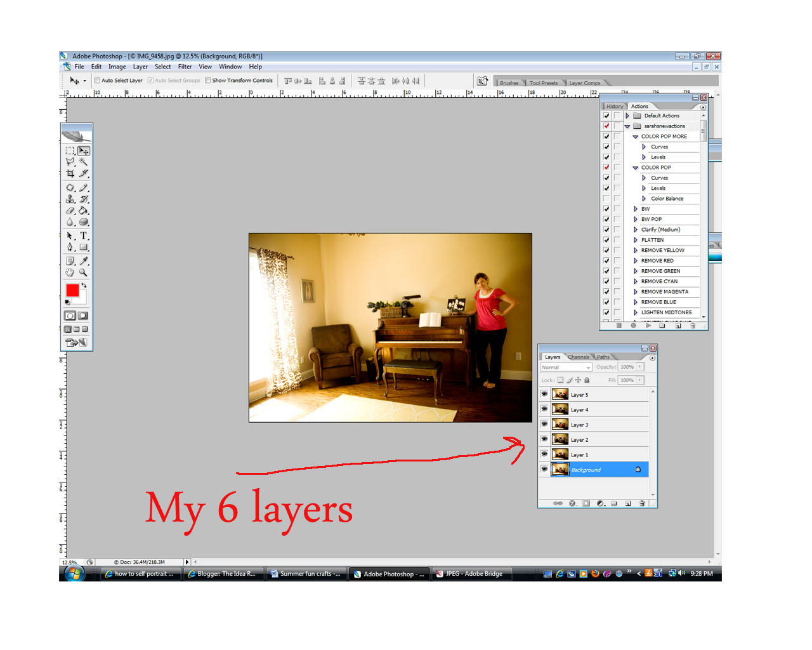Open the Opacity slider arrow
This screenshot has height=650, width=812.
(x=640, y=367)
